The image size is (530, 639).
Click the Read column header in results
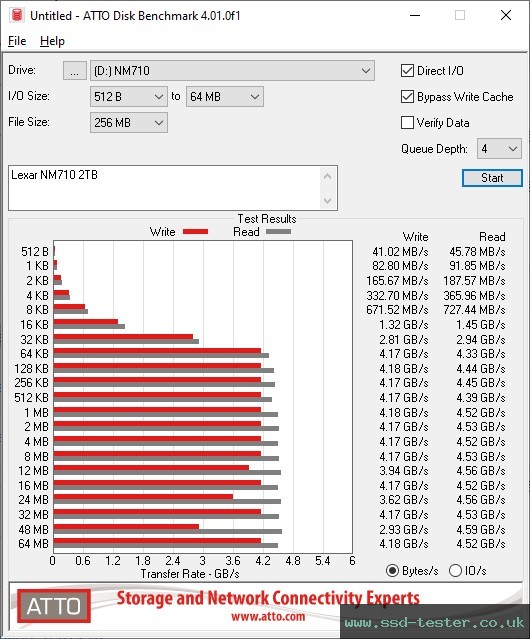(492, 237)
